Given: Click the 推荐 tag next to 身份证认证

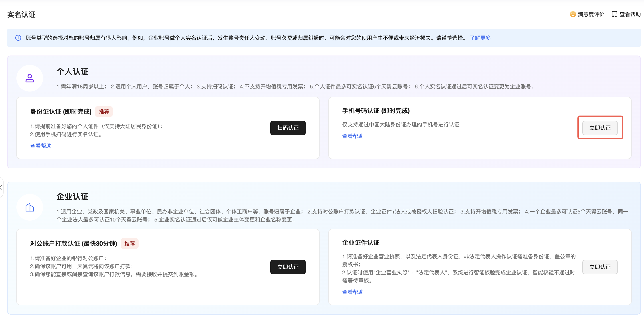Looking at the screenshot, I should pos(104,112).
